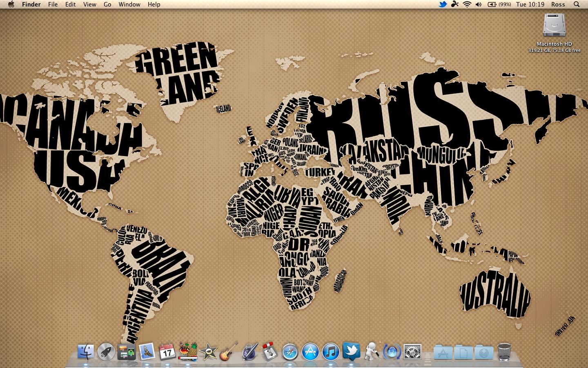
Task: Select the Macintosh HD drive icon
Action: (x=554, y=25)
